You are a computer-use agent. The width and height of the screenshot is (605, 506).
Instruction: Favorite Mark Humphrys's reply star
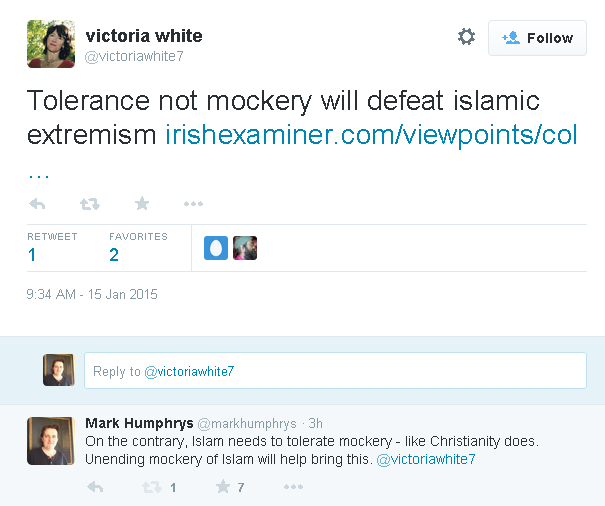tap(223, 487)
